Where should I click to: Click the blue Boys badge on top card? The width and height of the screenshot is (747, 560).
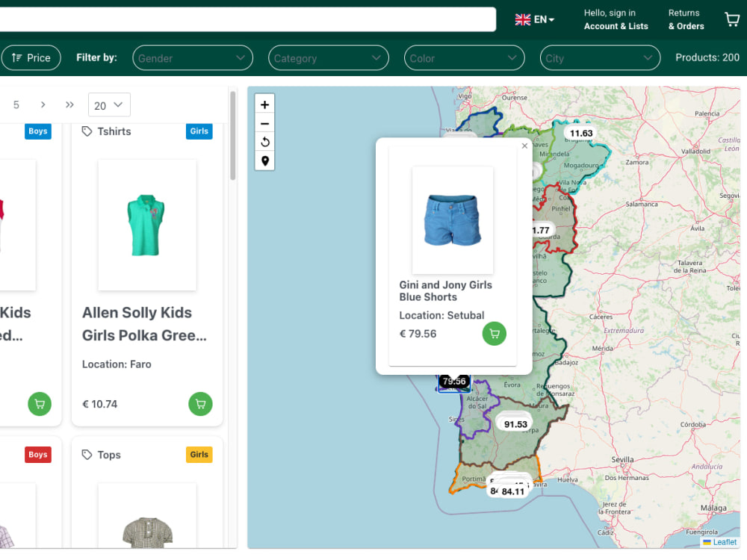click(x=37, y=131)
